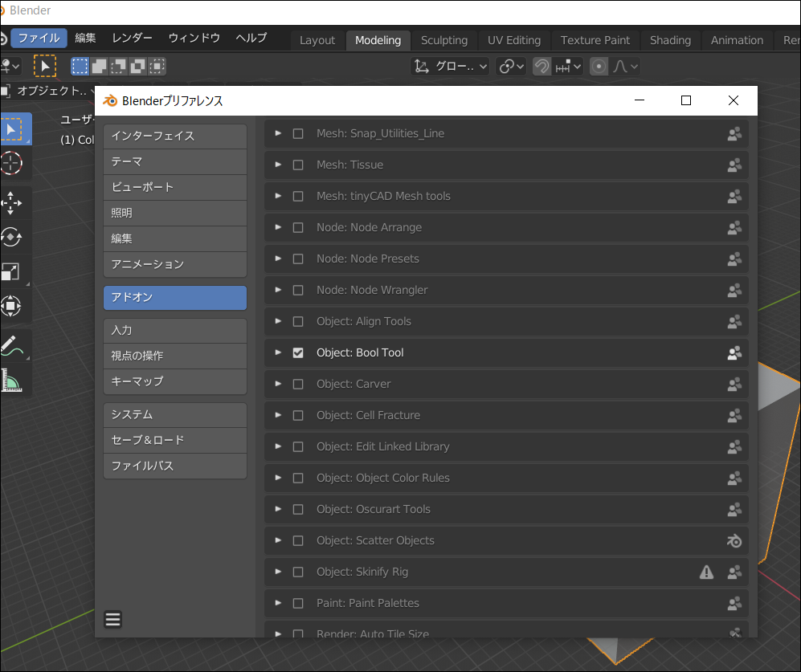Set selection mode to new selection
The height and width of the screenshot is (672, 801).
pos(80,67)
